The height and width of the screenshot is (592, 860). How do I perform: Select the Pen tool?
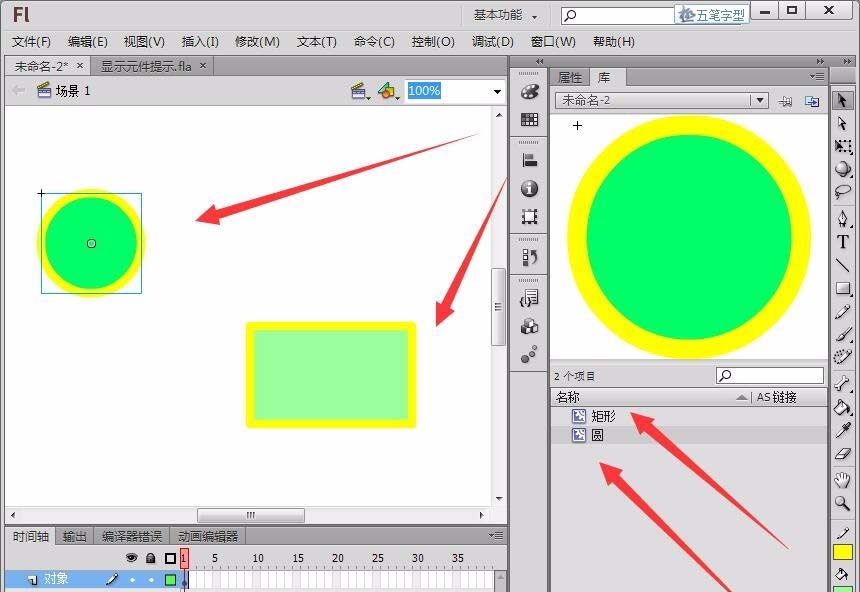(x=843, y=218)
